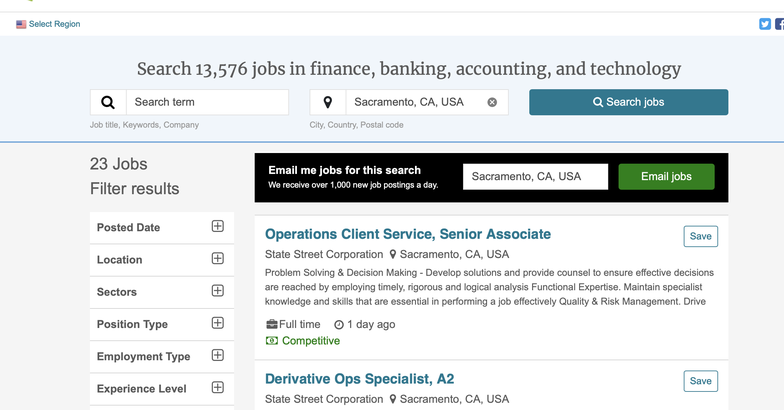Viewport: 784px width, 410px height.
Task: Open Operations Client Service, Senior Associate listing
Action: point(408,234)
